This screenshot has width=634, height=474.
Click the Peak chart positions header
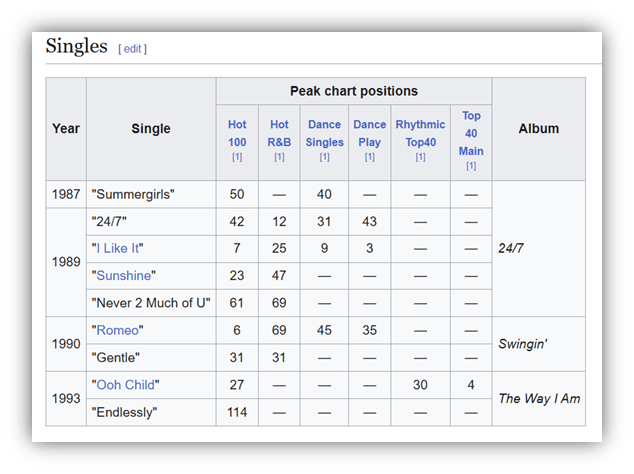pyautogui.click(x=354, y=91)
